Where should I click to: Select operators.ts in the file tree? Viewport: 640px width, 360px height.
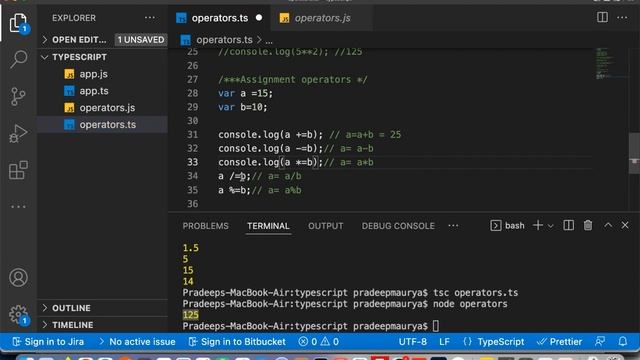point(102,124)
